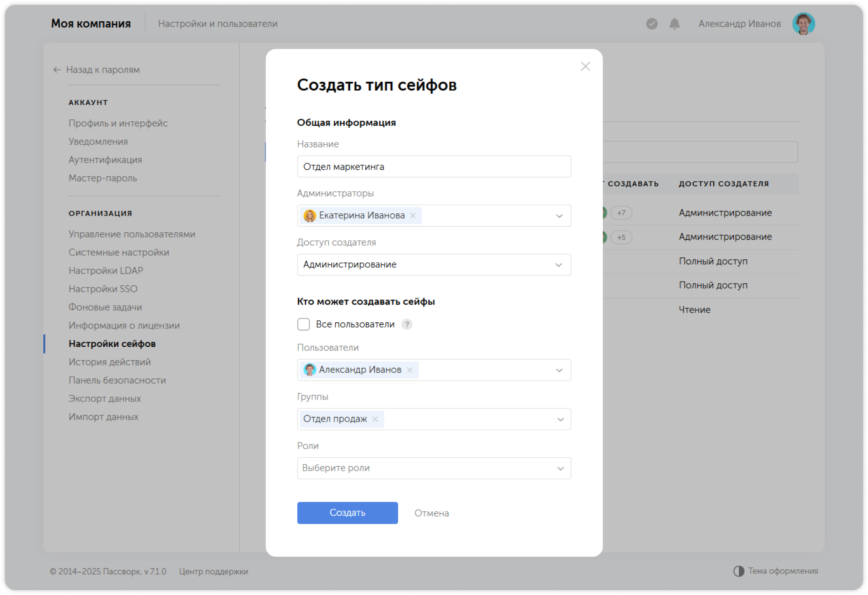Expand the Администраторы dropdown
Viewport: 868px width, 595px height.
(559, 216)
